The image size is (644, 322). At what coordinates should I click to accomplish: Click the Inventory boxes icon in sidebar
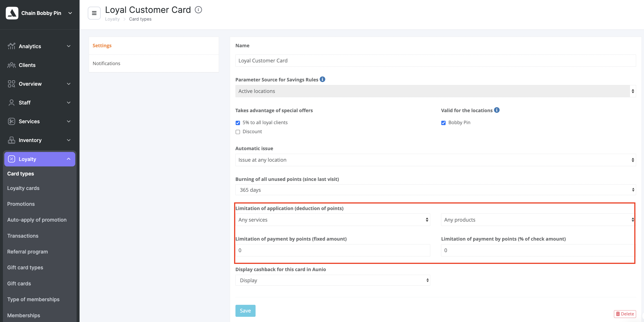click(12, 140)
